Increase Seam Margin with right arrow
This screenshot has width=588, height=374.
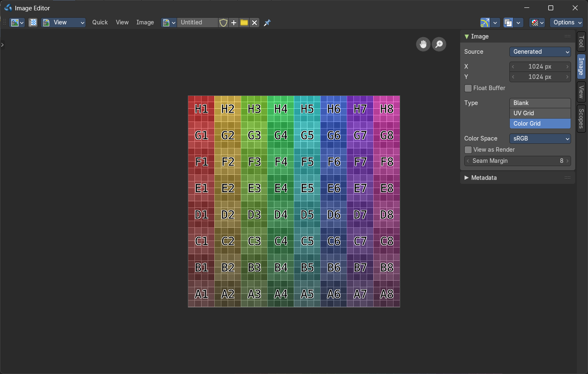[567, 161]
